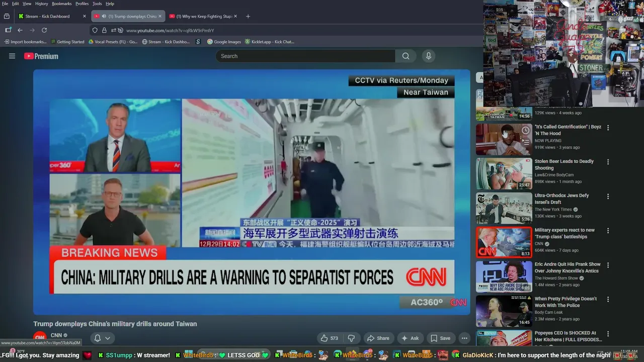Open options for Eric Andre Prank Show video

(x=608, y=265)
